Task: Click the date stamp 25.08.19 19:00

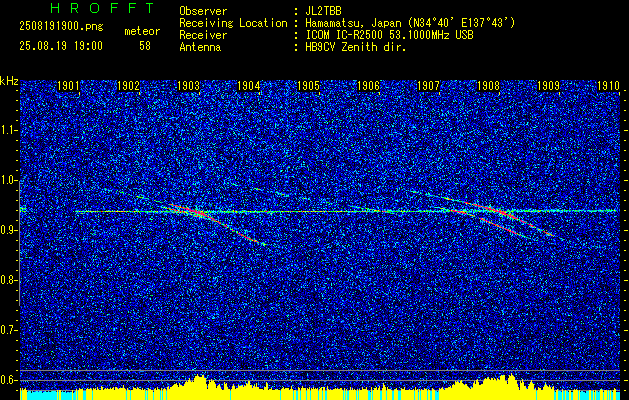Action: point(61,46)
